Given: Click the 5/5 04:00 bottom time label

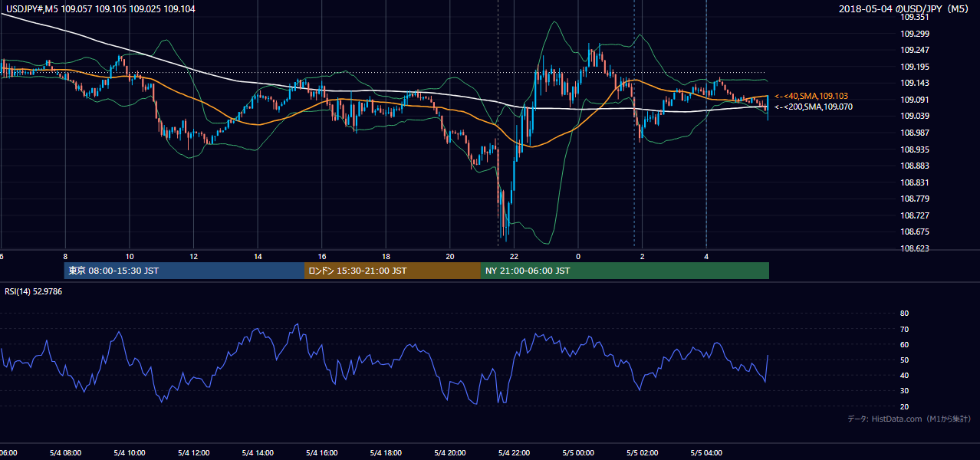Looking at the screenshot, I should pyautogui.click(x=706, y=453).
